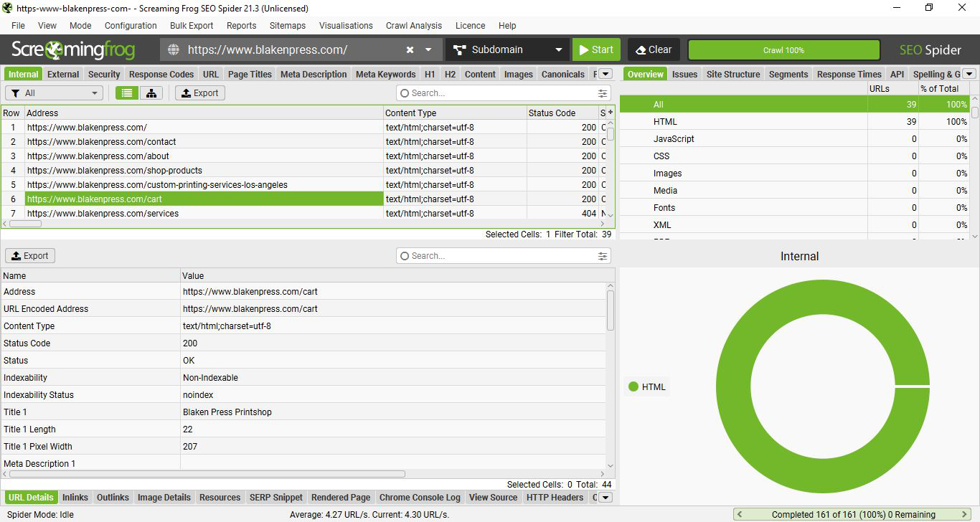Click the Crawl 100% progress bar

783,50
